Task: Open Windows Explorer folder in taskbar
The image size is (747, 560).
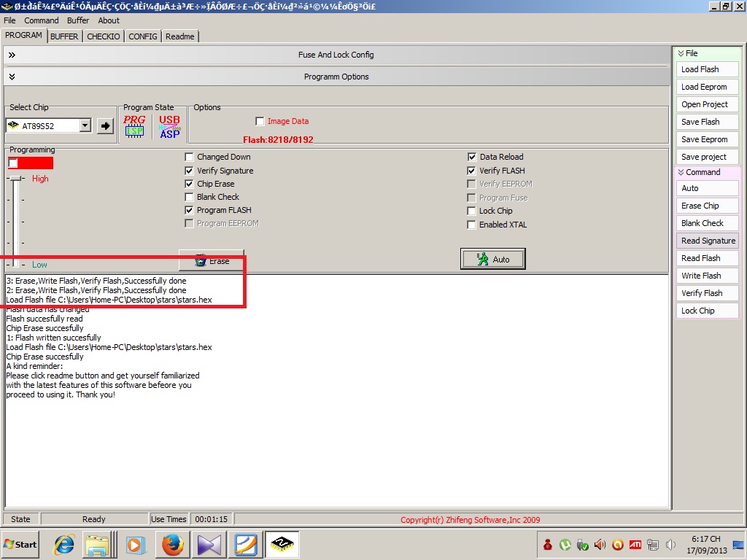Action: tap(97, 544)
